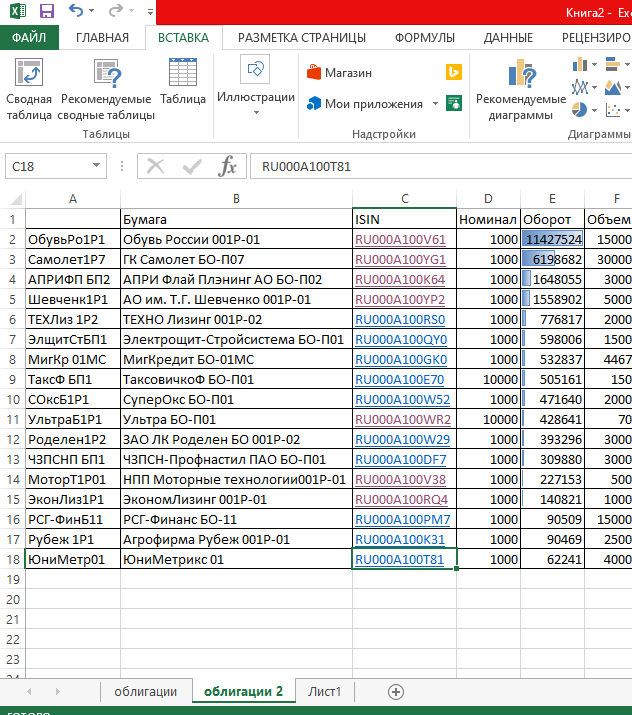Follow the RU000A100GK0 link
This screenshot has height=715, width=632.
coord(401,360)
